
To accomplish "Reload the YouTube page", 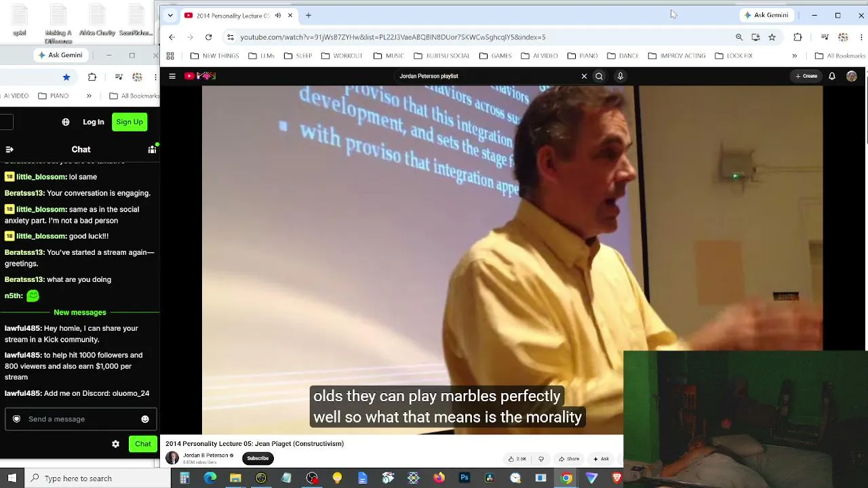I will point(208,37).
